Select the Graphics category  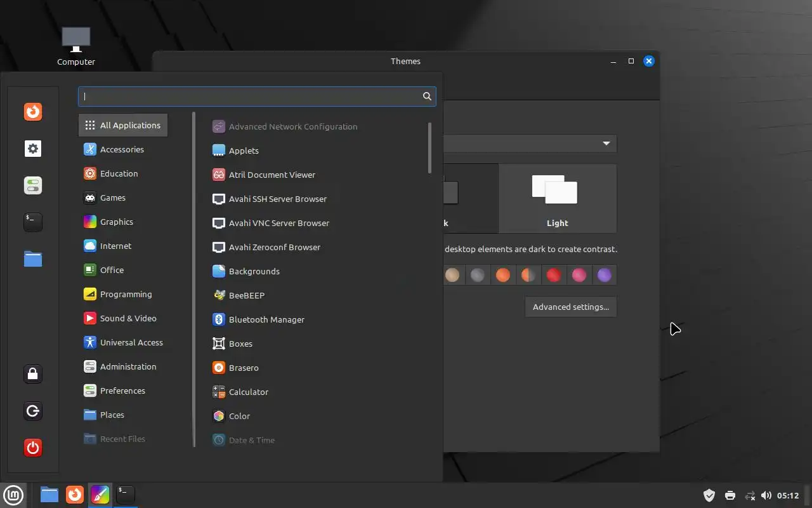tap(123, 222)
